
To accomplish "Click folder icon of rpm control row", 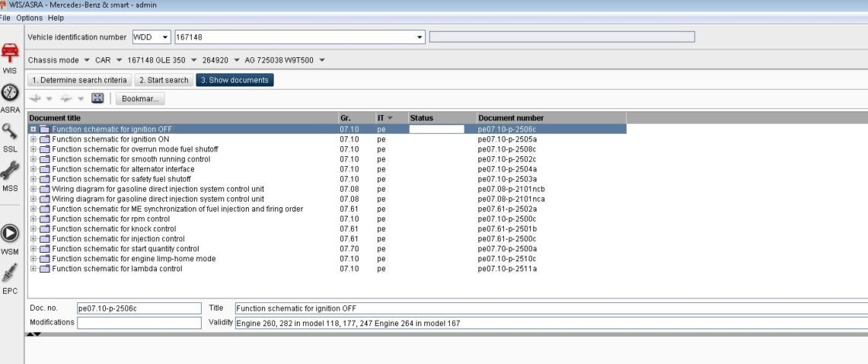I will click(x=44, y=219).
